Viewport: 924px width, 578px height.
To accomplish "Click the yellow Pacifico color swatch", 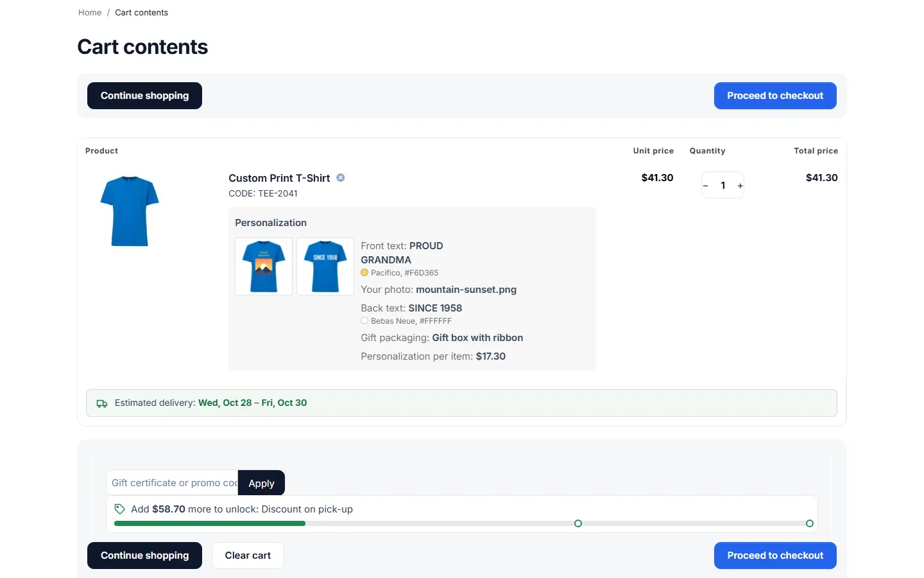I will coord(364,273).
